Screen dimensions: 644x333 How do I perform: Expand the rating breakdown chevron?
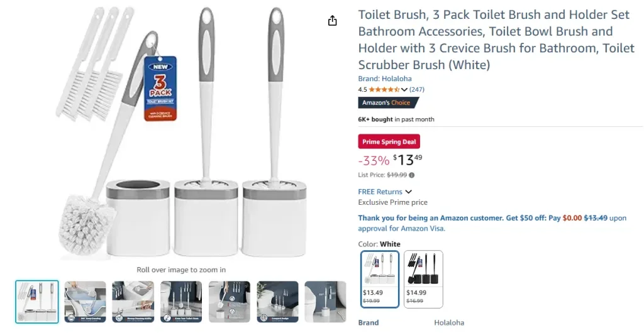[404, 90]
